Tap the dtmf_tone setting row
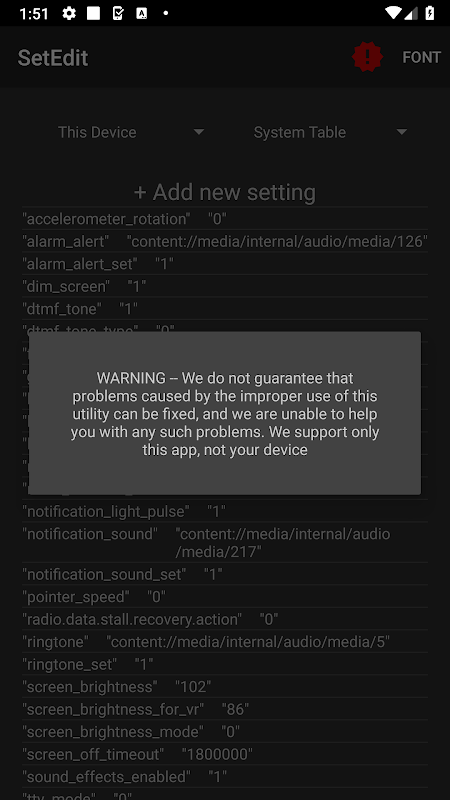This screenshot has width=450, height=800. pos(224,309)
